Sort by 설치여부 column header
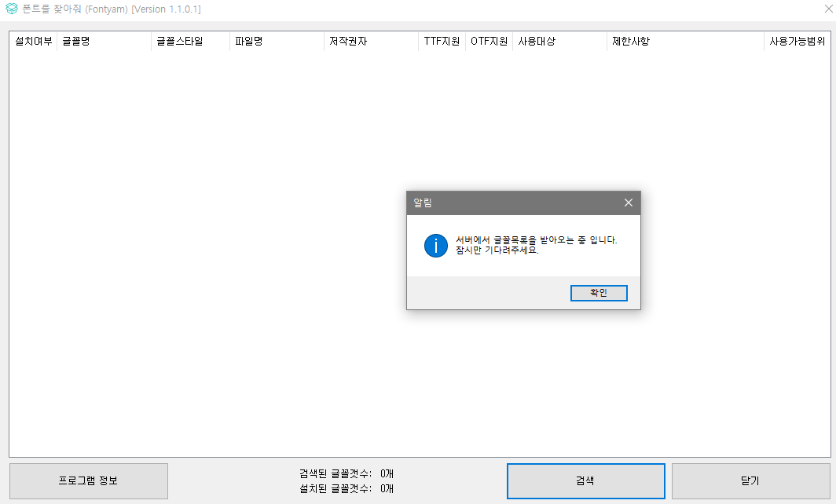The width and height of the screenshot is (836, 504). (33, 41)
